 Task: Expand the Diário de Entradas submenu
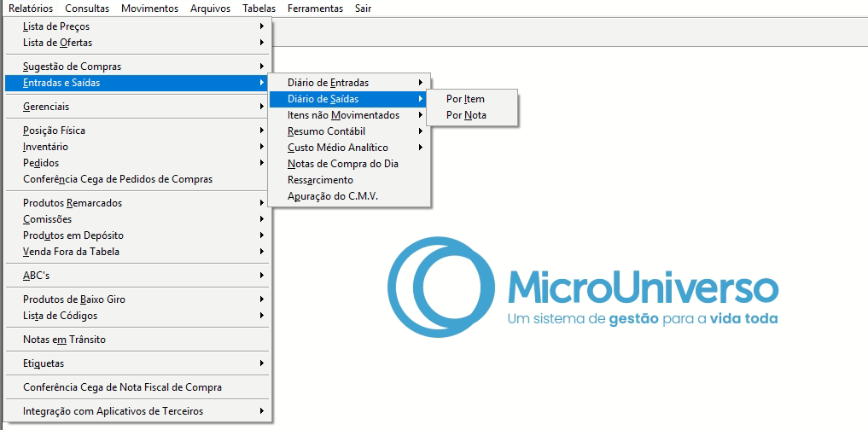pyautogui.click(x=329, y=83)
